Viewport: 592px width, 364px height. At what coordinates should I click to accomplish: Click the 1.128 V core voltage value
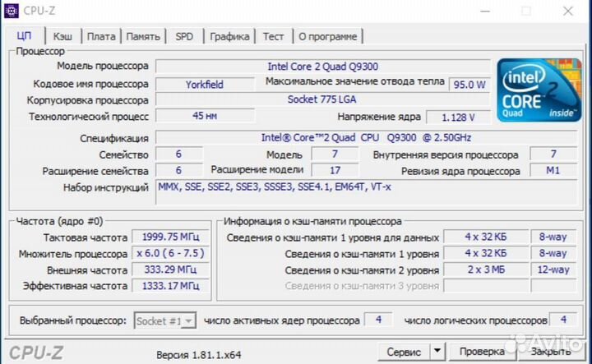point(458,117)
